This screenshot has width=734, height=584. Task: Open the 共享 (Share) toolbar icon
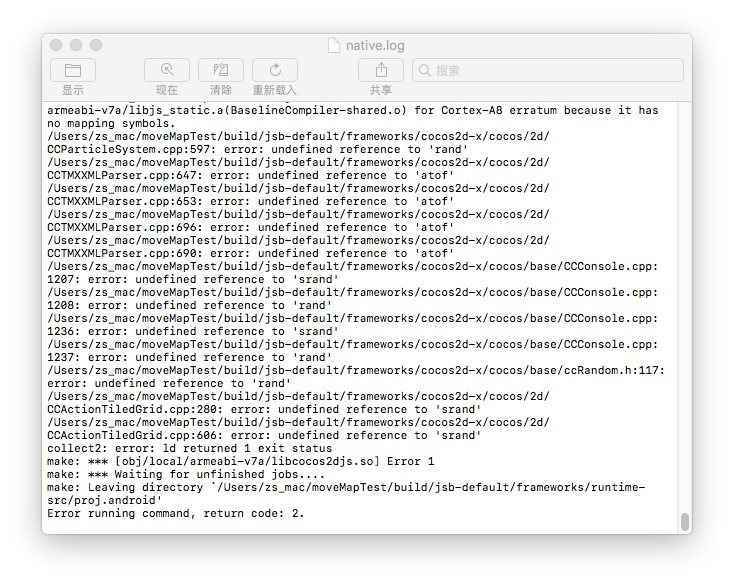[381, 70]
